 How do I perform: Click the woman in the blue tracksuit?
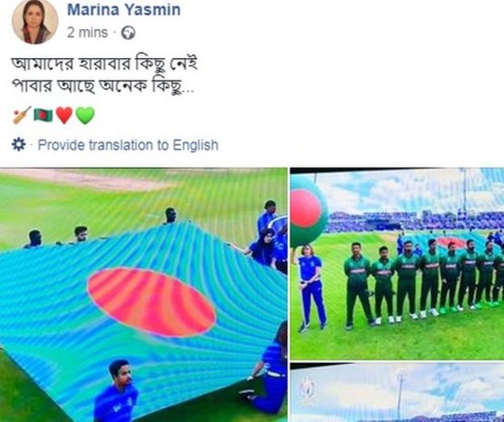pos(311,288)
